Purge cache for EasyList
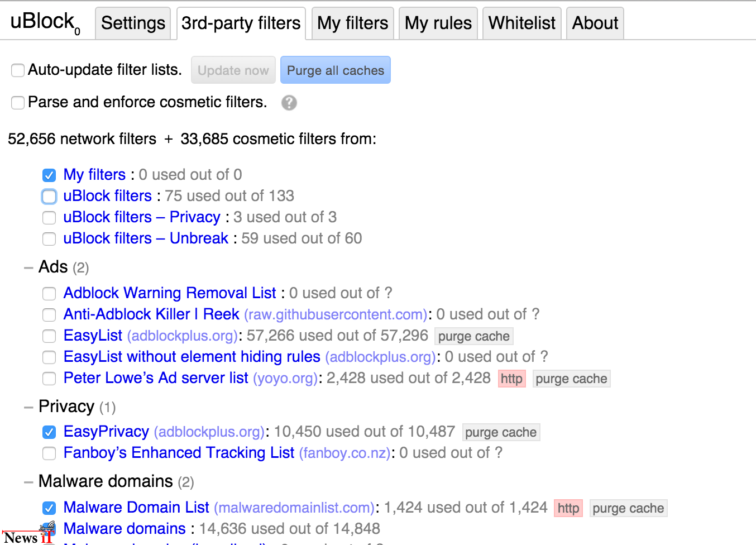This screenshot has width=756, height=545. [474, 336]
